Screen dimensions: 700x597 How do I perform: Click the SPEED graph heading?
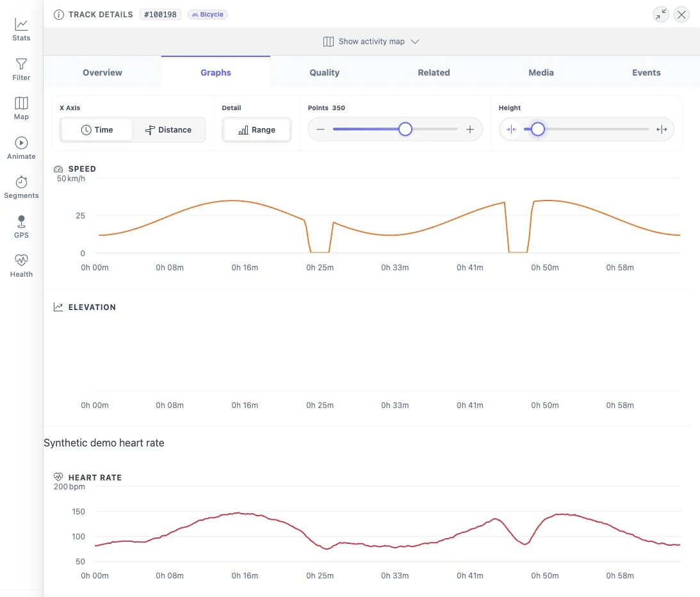(82, 168)
